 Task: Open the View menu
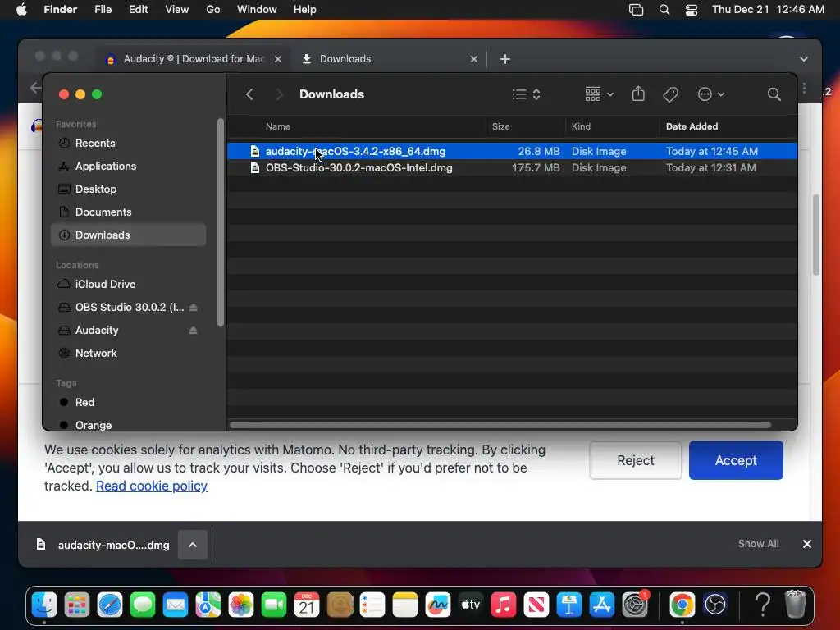point(177,10)
